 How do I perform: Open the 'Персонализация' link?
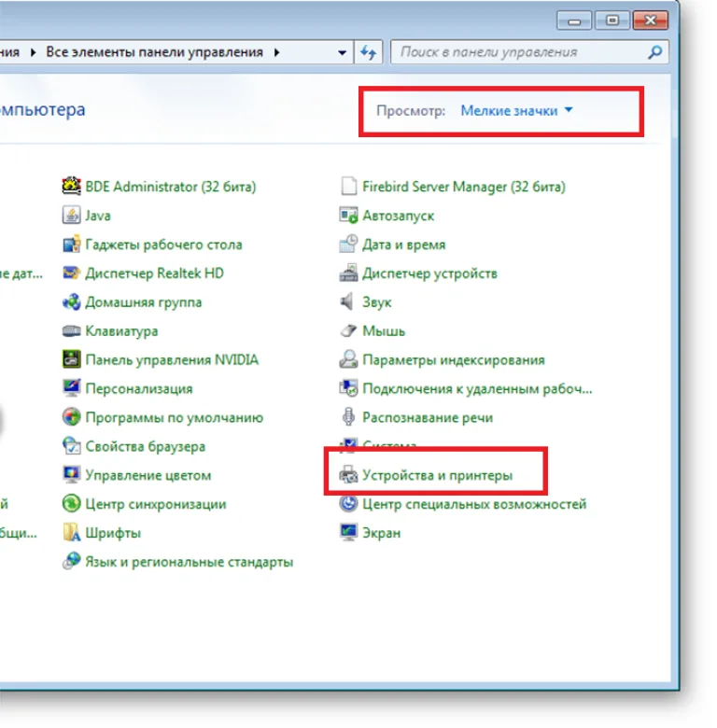point(139,388)
